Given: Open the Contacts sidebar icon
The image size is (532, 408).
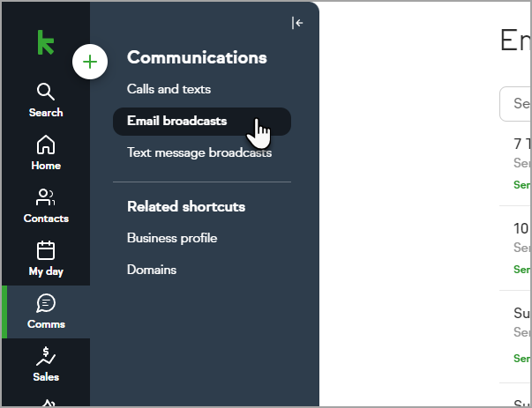Looking at the screenshot, I should click(45, 205).
